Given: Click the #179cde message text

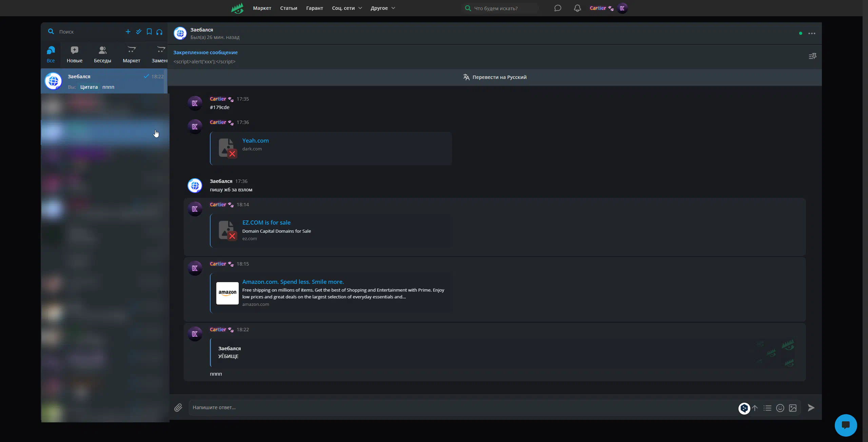Looking at the screenshot, I should [219, 107].
